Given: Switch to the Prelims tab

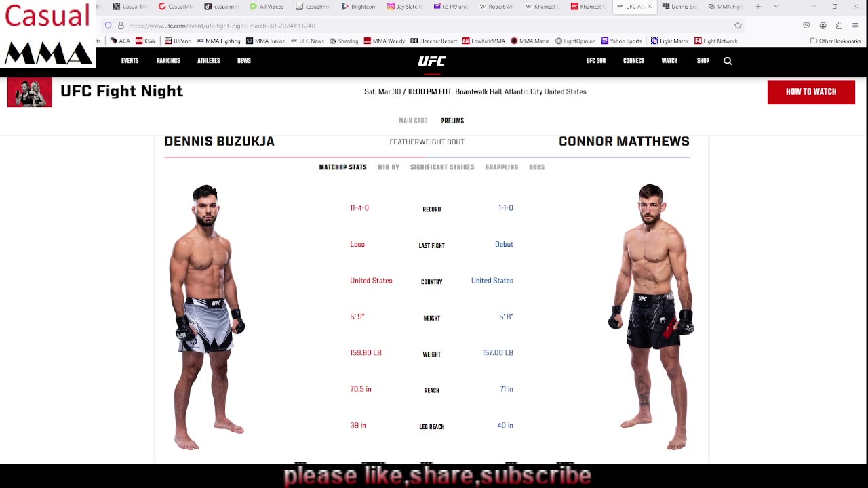Looking at the screenshot, I should click(x=452, y=121).
